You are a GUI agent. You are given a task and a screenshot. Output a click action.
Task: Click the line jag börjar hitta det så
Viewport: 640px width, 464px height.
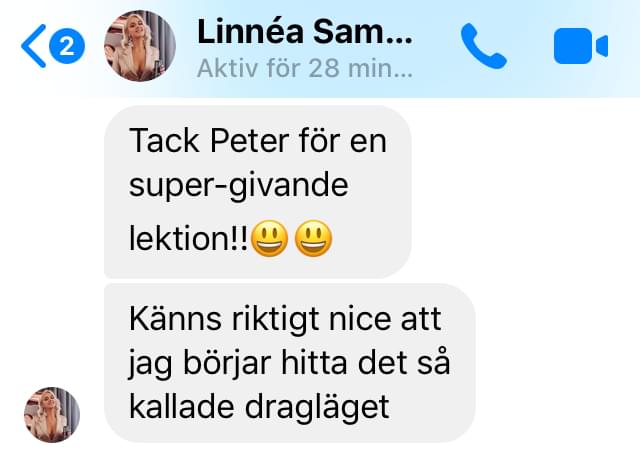pyautogui.click(x=289, y=363)
